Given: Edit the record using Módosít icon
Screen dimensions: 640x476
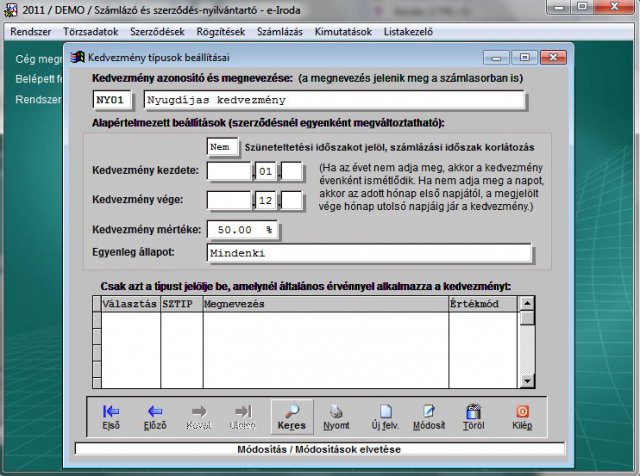Looking at the screenshot, I should pyautogui.click(x=428, y=416).
